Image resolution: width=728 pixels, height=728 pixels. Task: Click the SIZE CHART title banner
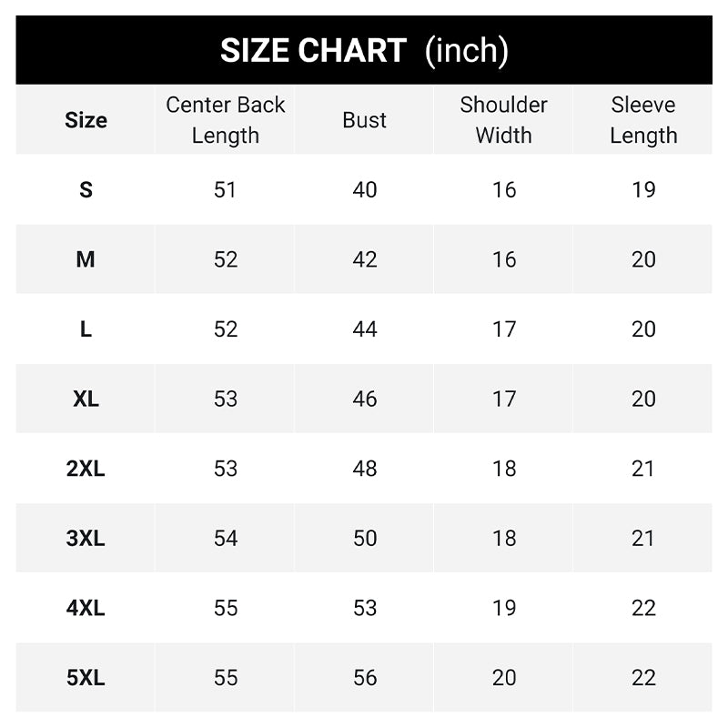pyautogui.click(x=364, y=51)
